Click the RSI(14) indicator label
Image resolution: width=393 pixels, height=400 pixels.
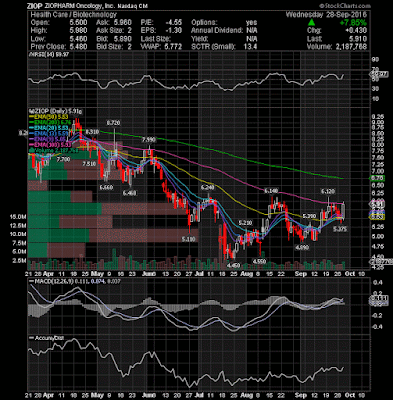click(49, 55)
